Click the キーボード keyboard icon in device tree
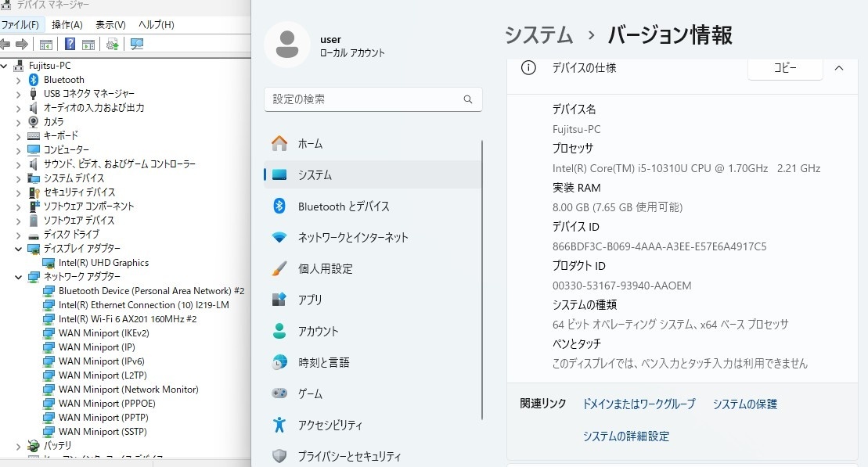 [x=34, y=135]
